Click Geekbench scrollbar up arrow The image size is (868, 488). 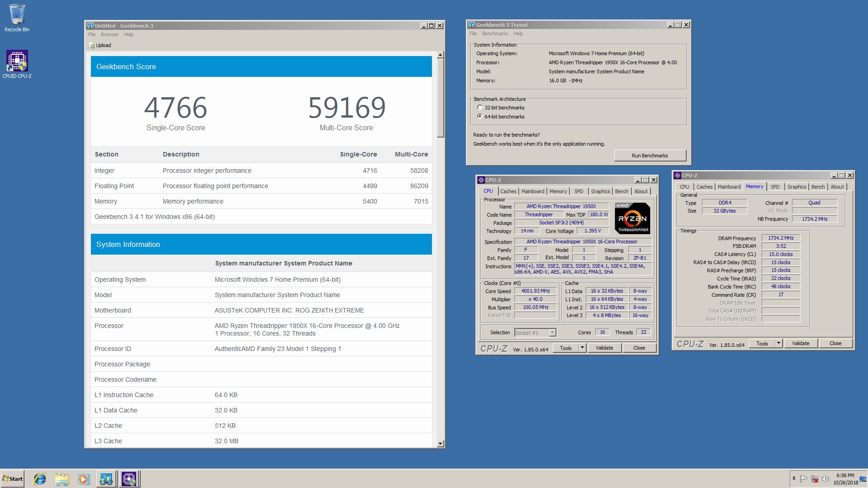(441, 55)
